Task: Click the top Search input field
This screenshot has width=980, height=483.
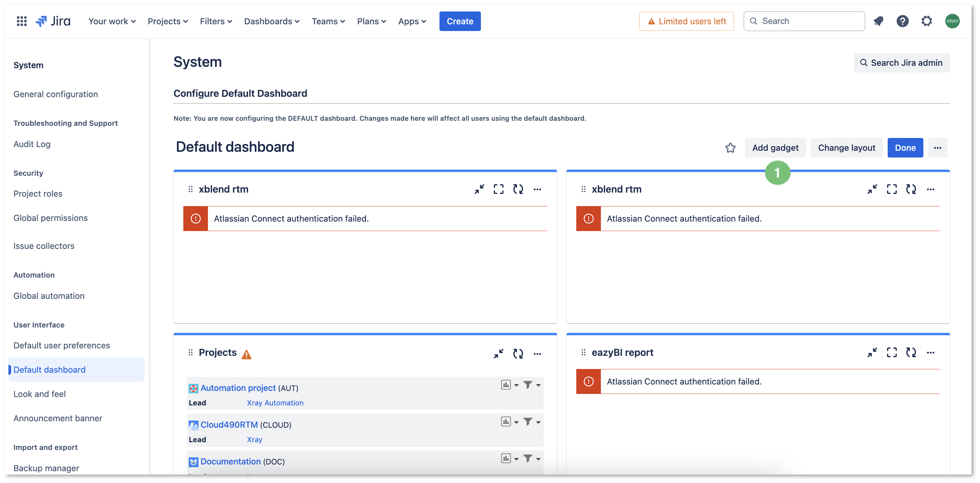Action: [804, 21]
